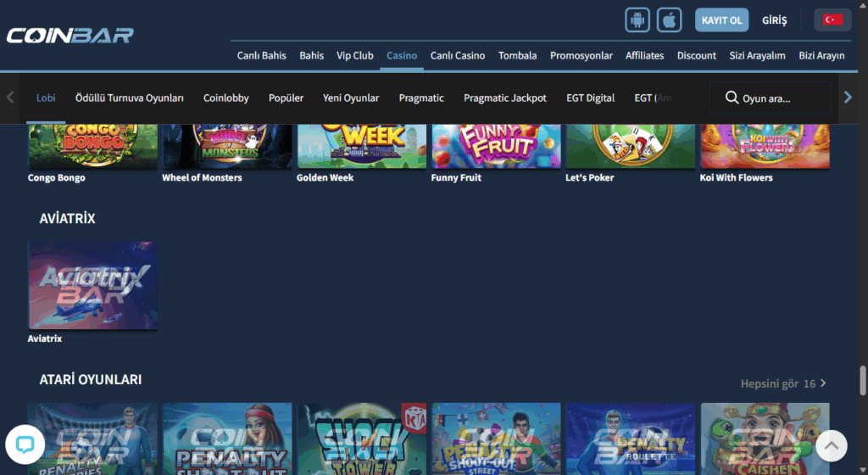868x475 pixels.
Task: Click the Turkish flag language selector
Action: click(x=832, y=20)
